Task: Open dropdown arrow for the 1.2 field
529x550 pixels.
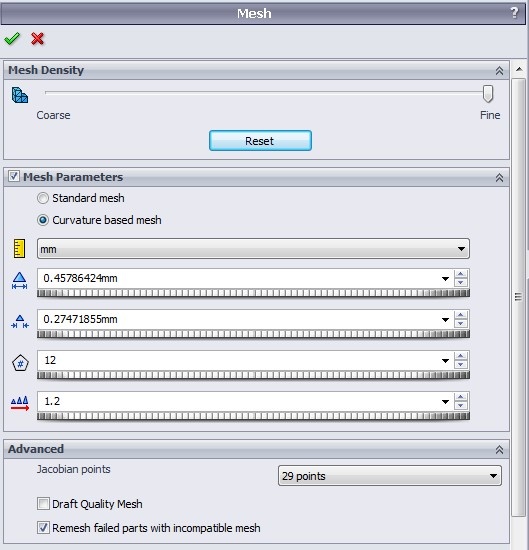Action: (445, 402)
